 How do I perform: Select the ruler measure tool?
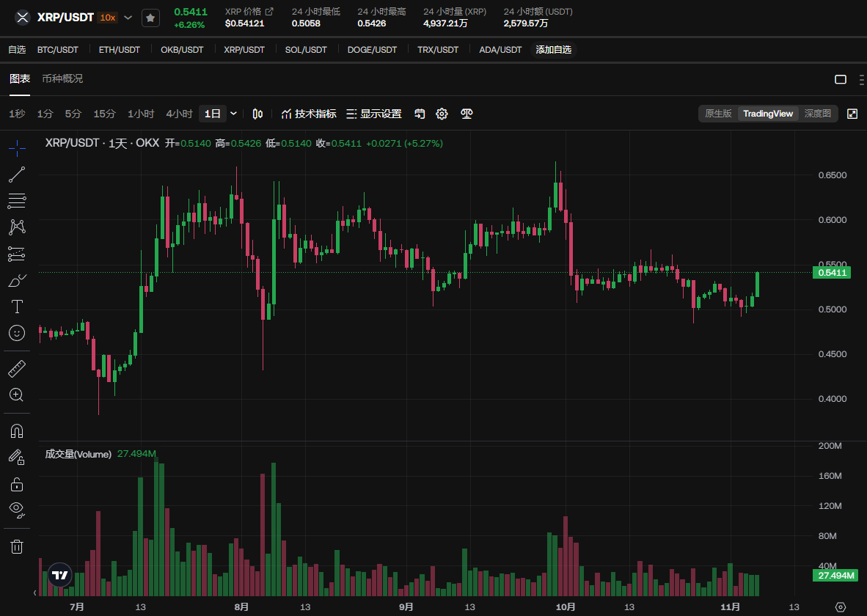coord(17,368)
